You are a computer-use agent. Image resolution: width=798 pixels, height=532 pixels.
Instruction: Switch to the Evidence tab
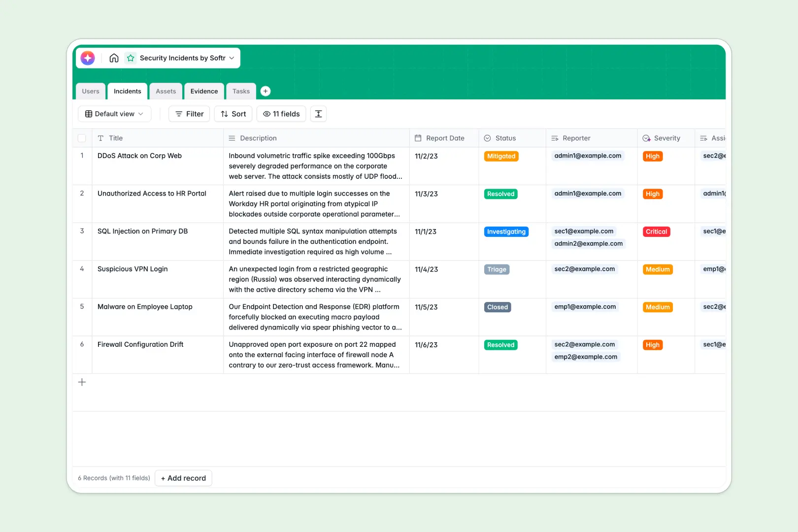[x=204, y=91]
